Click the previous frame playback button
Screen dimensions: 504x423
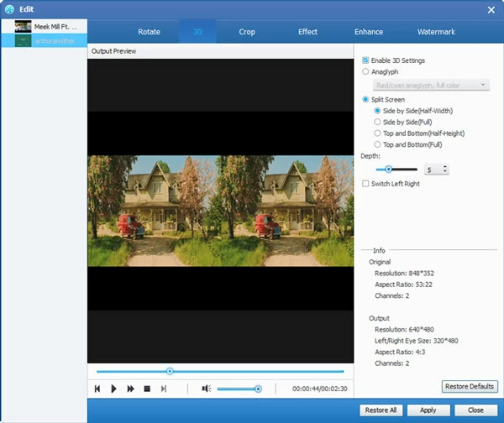[x=97, y=389]
